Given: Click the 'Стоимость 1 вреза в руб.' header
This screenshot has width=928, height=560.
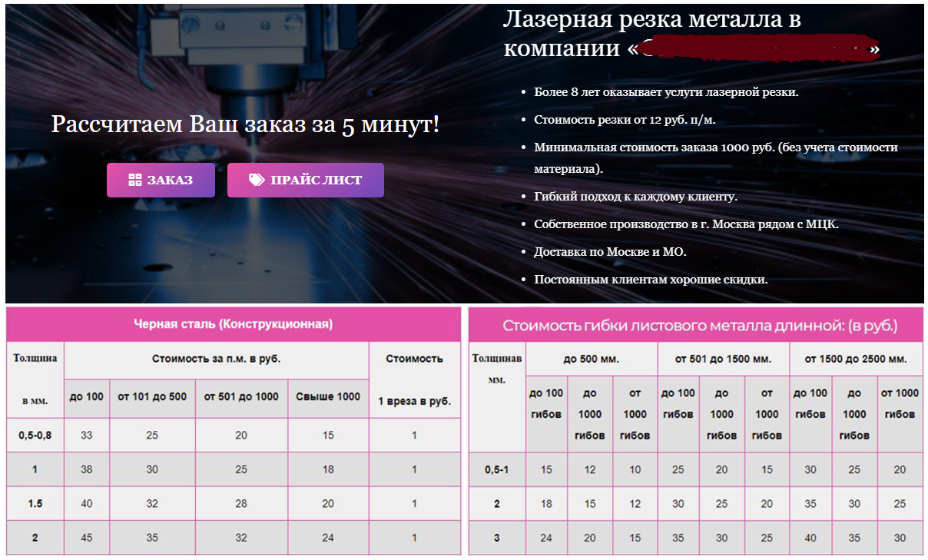Looking at the screenshot, I should (x=414, y=379).
